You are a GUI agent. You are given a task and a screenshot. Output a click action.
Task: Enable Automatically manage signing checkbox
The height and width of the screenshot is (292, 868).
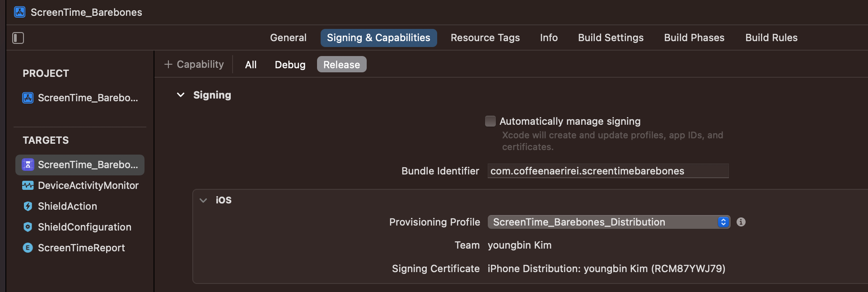pyautogui.click(x=490, y=121)
